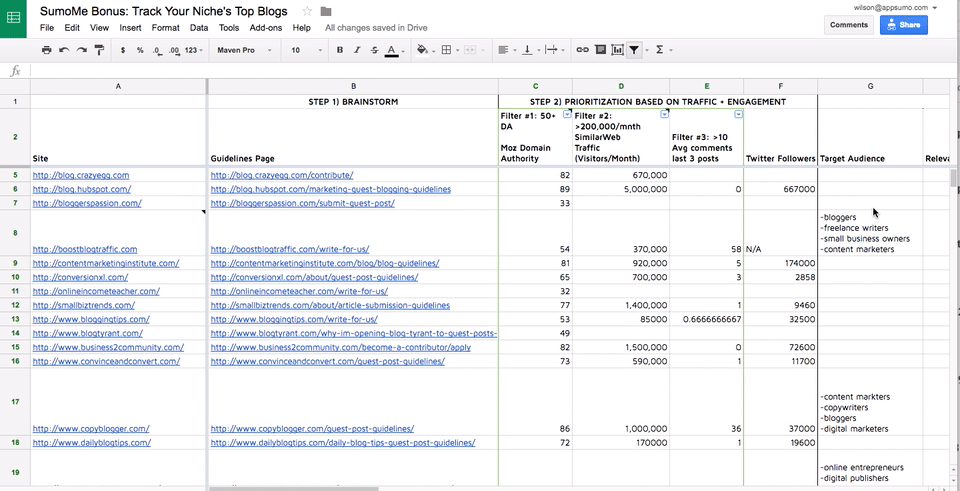Format selection as percent
960x491 pixels.
[140, 50]
